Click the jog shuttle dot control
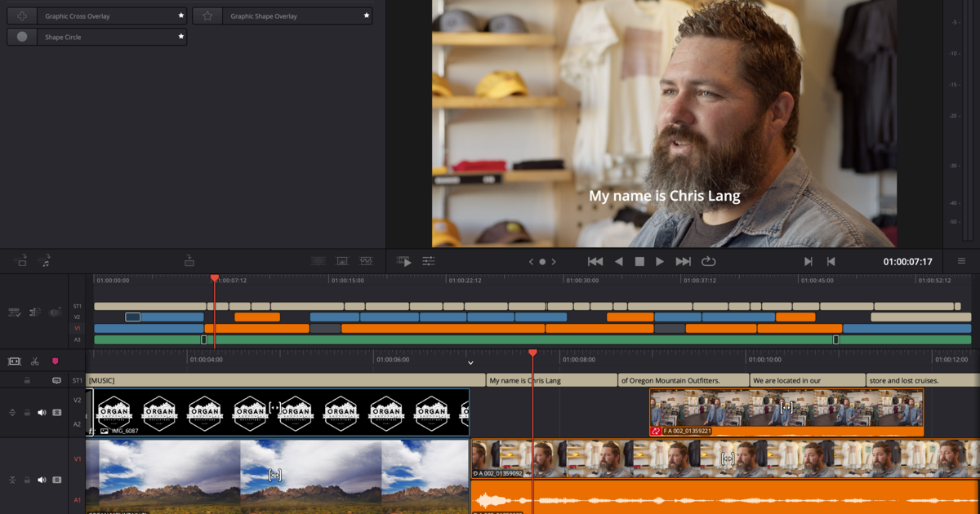Screen dimensions: 980x514 click(x=542, y=261)
